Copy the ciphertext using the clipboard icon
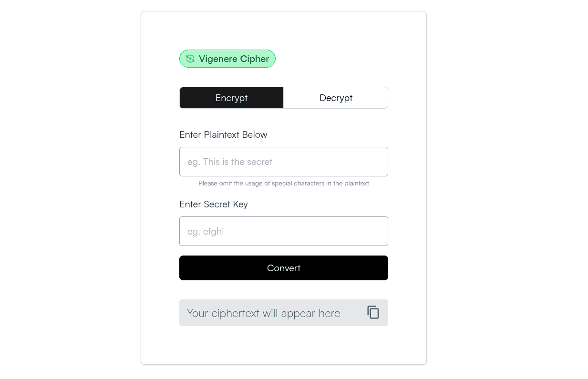This screenshot has width=588, height=379. pyautogui.click(x=373, y=312)
